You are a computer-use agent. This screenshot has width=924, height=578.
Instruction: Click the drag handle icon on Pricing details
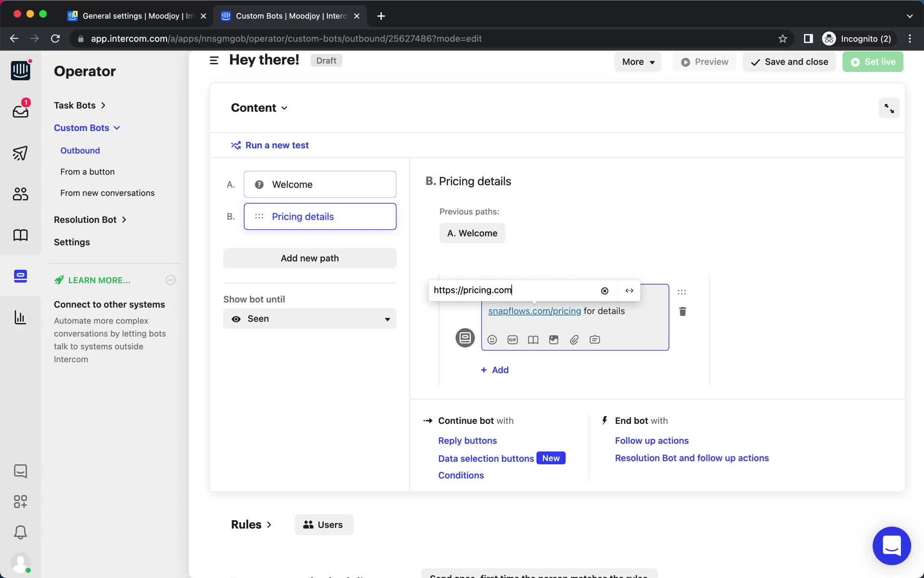tap(259, 216)
